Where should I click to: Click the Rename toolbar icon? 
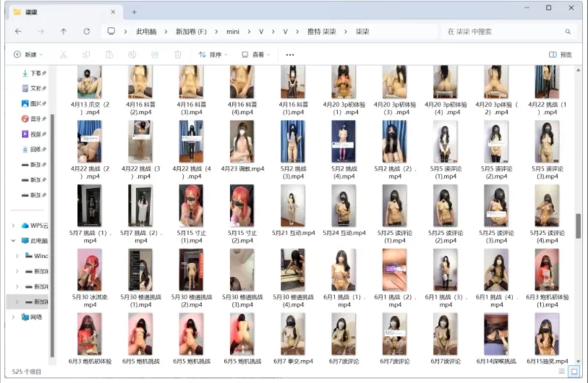(132, 55)
